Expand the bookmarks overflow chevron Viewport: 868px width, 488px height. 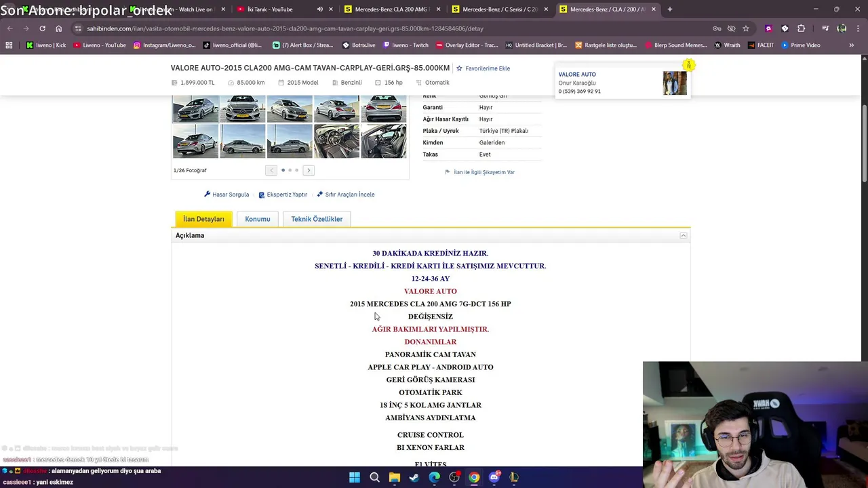(x=851, y=45)
